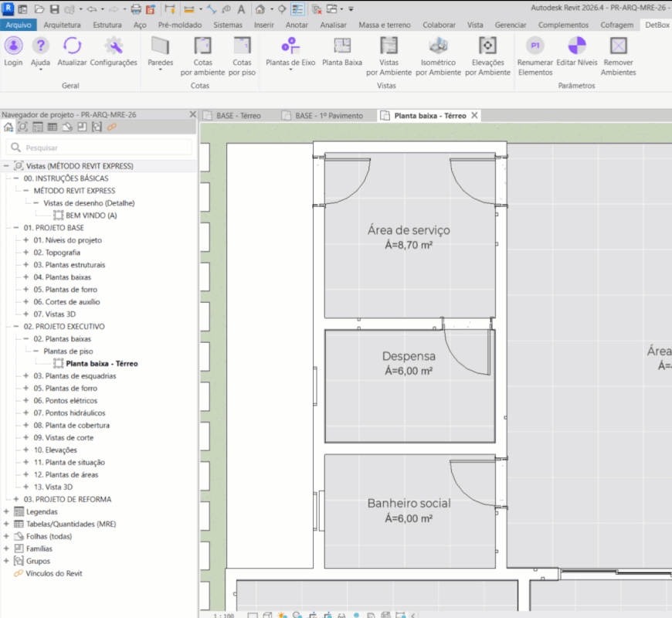Toggle the visual style cube icon
Screen dimensions: 672x618
click(267, 615)
